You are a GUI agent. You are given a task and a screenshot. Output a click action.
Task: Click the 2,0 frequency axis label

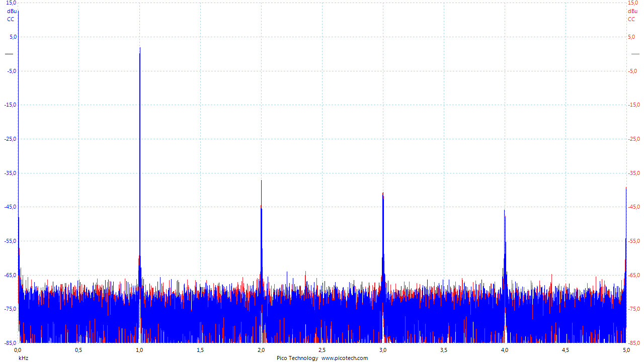[x=261, y=349]
